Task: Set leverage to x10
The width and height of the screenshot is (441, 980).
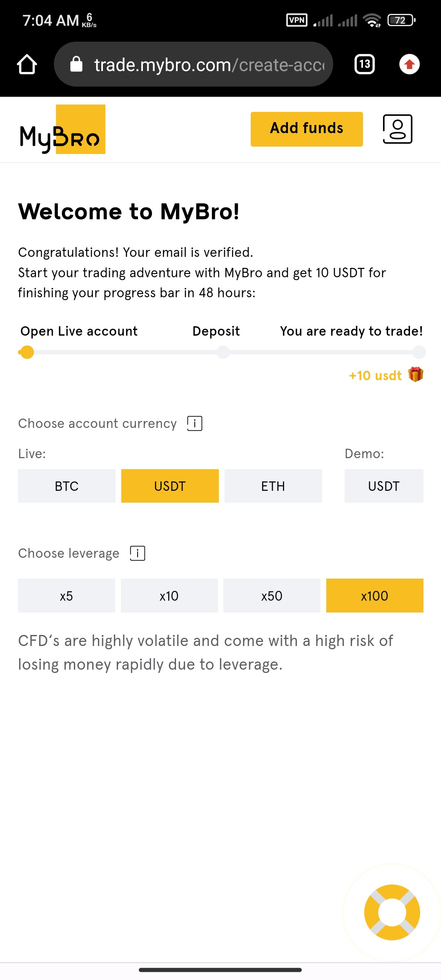Action: coord(169,596)
